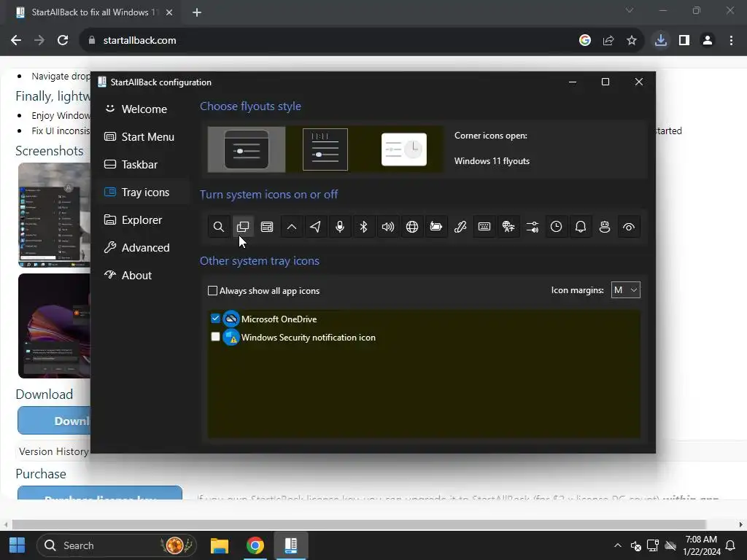Open the About section
This screenshot has width=747, height=560.
(x=144, y=275)
